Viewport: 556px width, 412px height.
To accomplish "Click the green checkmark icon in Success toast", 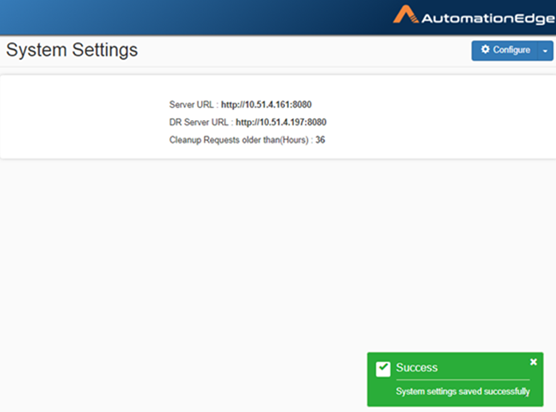I will tap(383, 369).
